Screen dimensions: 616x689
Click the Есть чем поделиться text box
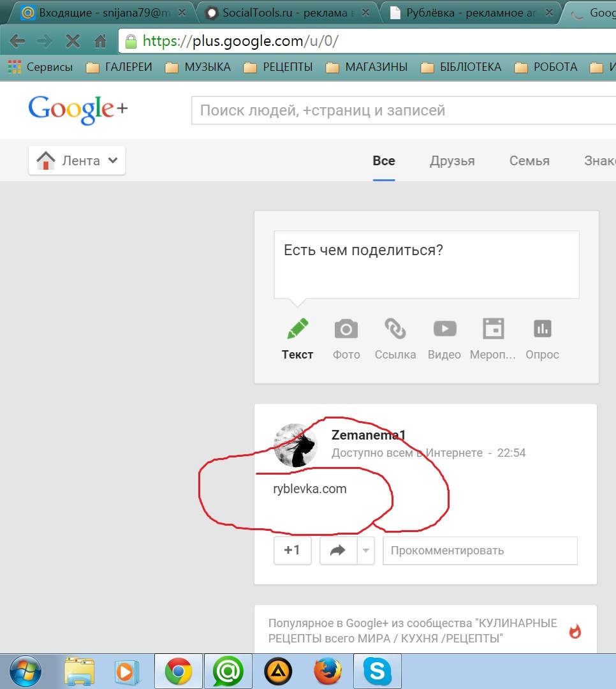[427, 265]
